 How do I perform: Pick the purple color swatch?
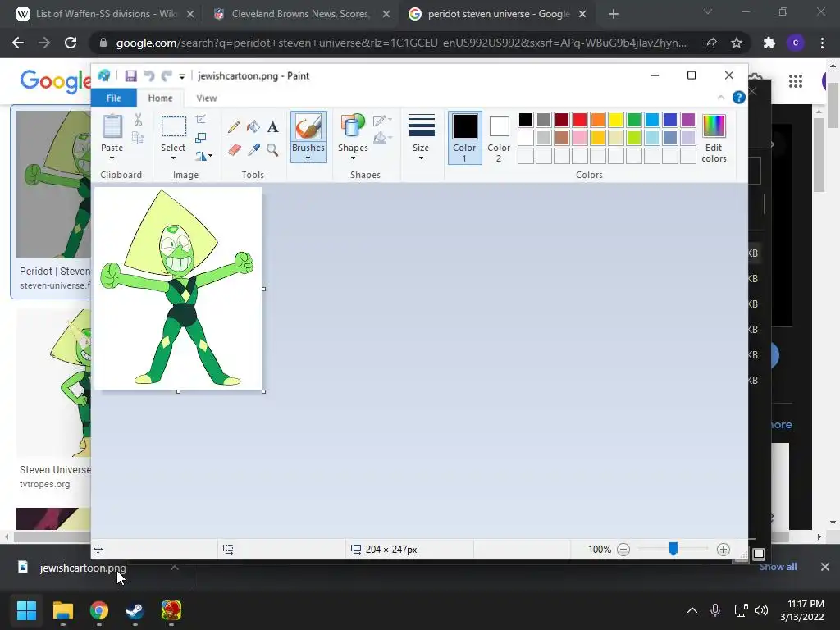688,120
